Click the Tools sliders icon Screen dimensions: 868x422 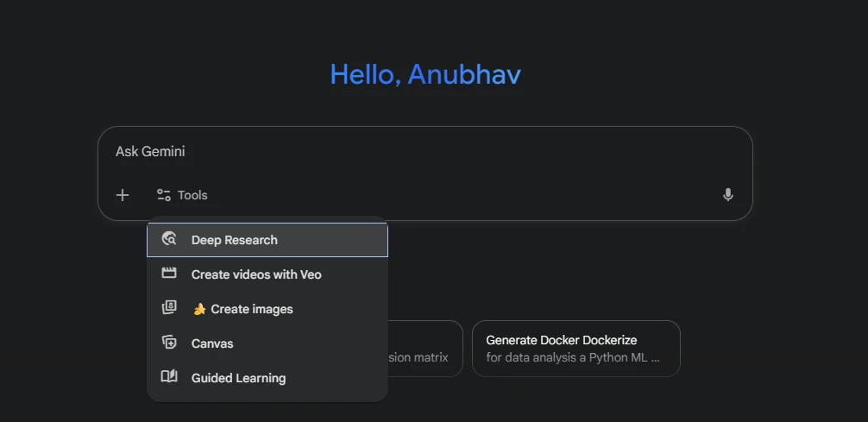(163, 195)
